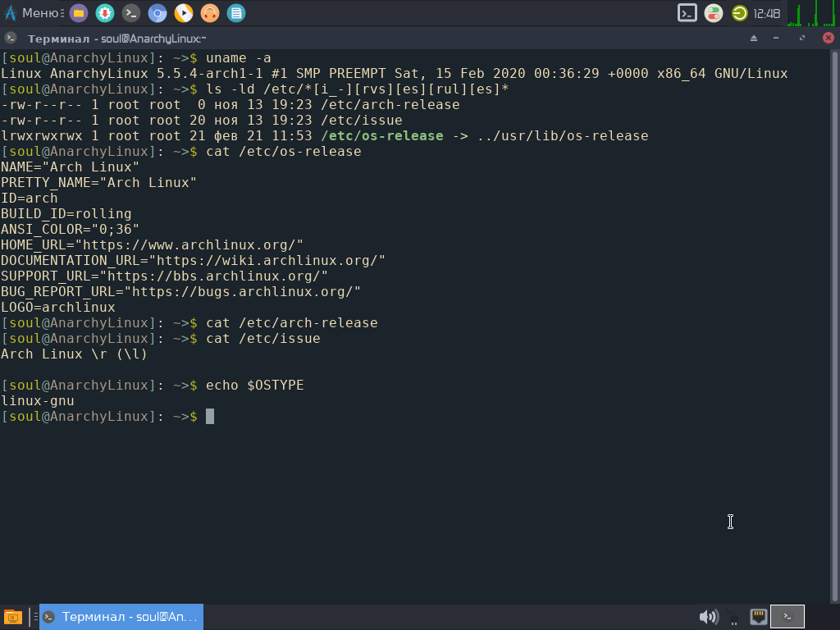Click the show desktop icon in bottom panel
The image size is (840, 630).
point(13,617)
